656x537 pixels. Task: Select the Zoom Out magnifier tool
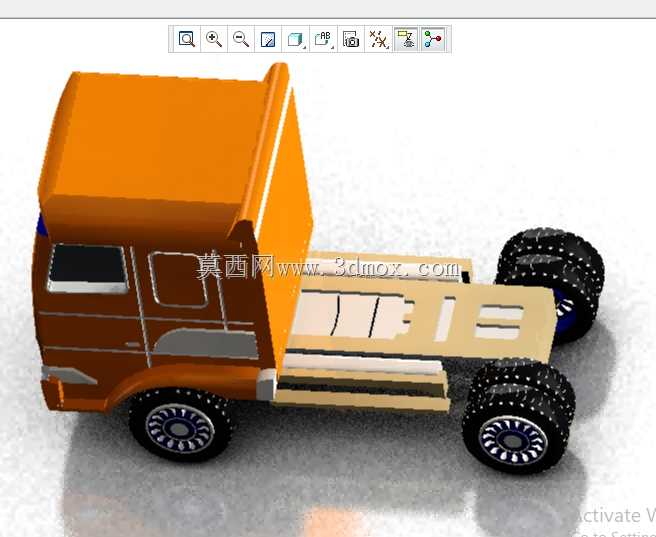tap(241, 39)
